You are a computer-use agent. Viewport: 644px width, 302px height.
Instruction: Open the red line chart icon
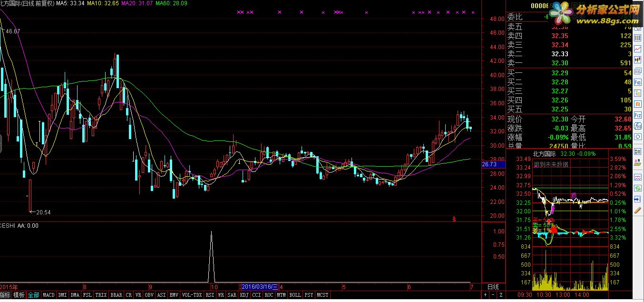[637, 49]
